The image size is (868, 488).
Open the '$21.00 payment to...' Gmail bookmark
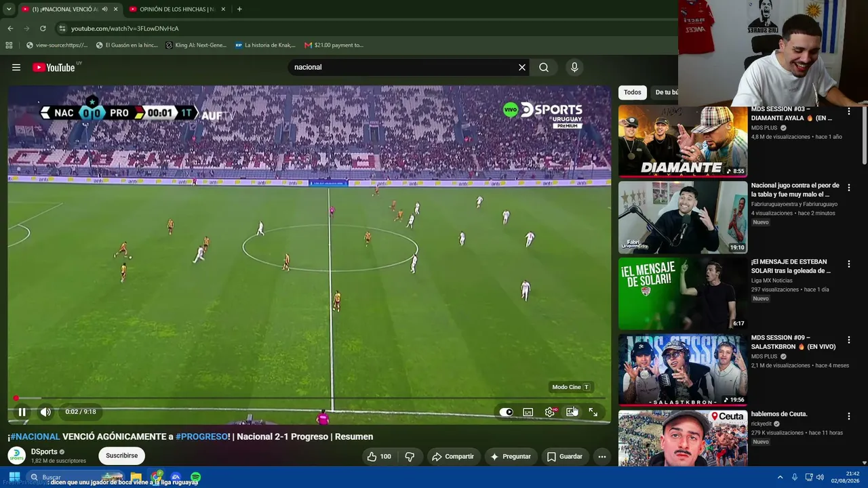pyautogui.click(x=334, y=45)
